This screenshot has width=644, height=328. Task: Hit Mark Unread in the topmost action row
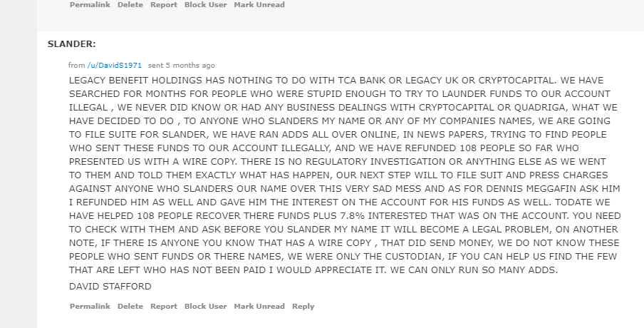259,5
